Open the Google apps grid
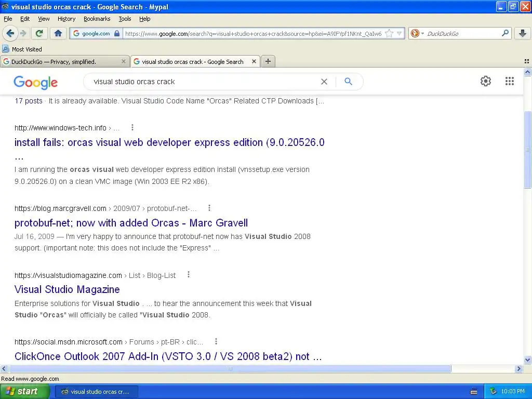The height and width of the screenshot is (399, 532). pyautogui.click(x=509, y=81)
